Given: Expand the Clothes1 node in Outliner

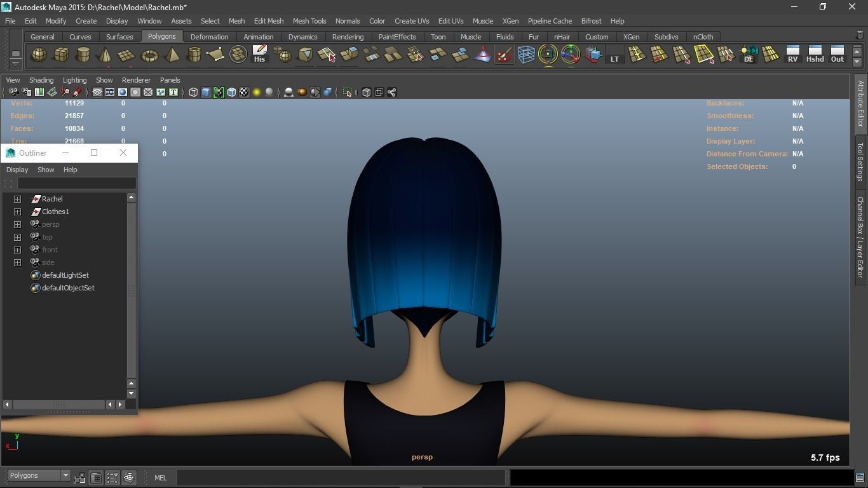Looking at the screenshot, I should pos(18,212).
